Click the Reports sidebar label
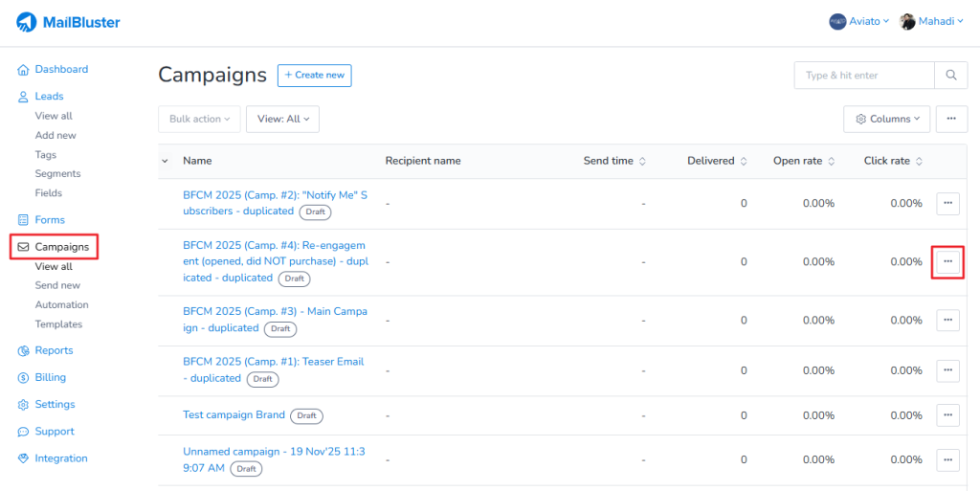 tap(54, 350)
